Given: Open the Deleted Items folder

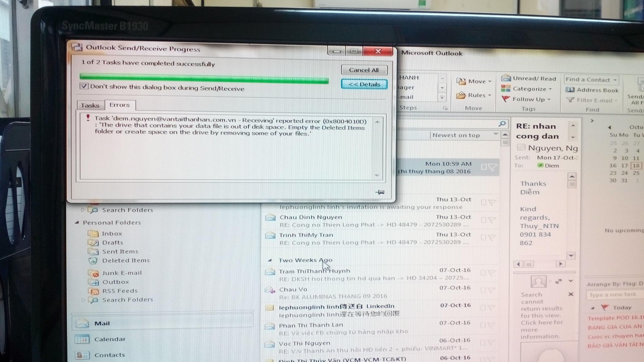Looking at the screenshot, I should point(119,260).
